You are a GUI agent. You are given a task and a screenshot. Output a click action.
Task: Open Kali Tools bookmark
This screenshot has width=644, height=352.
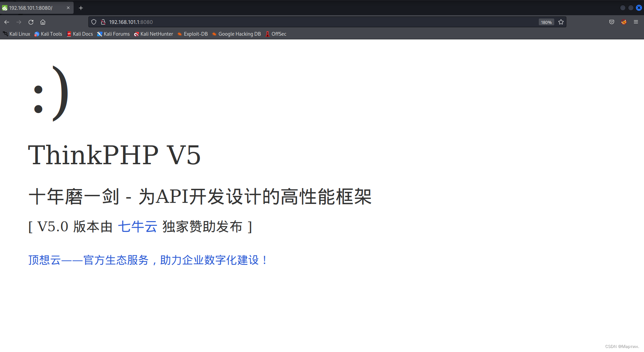(48, 34)
